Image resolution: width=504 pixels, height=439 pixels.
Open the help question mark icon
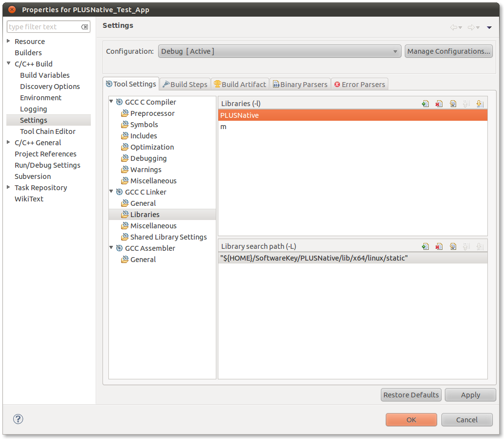(18, 419)
